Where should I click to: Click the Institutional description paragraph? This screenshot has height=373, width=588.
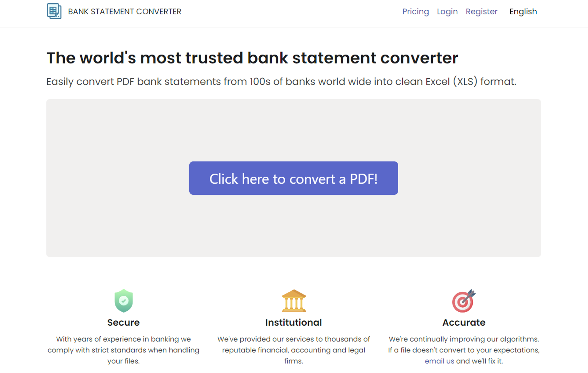click(x=293, y=350)
